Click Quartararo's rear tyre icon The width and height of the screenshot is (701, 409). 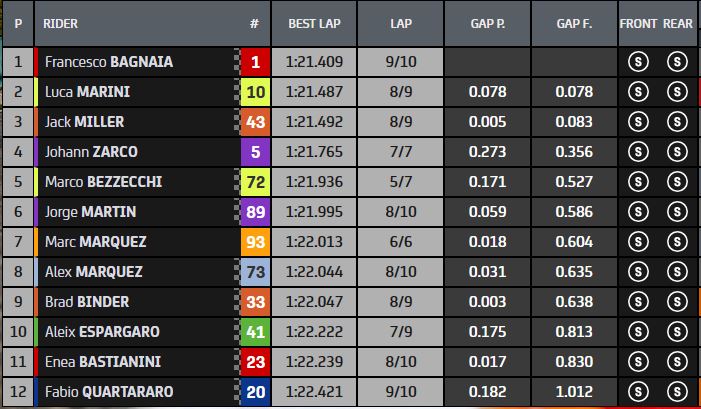tap(676, 392)
